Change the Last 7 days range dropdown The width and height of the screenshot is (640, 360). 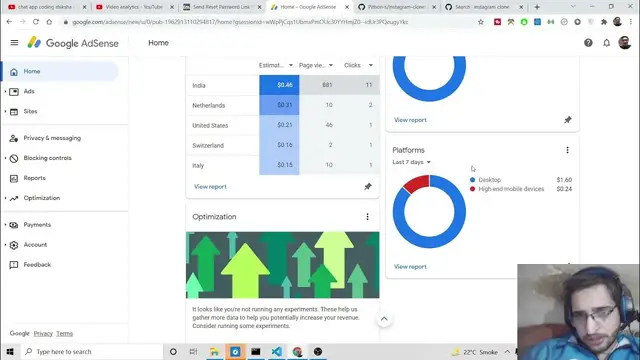coord(411,162)
